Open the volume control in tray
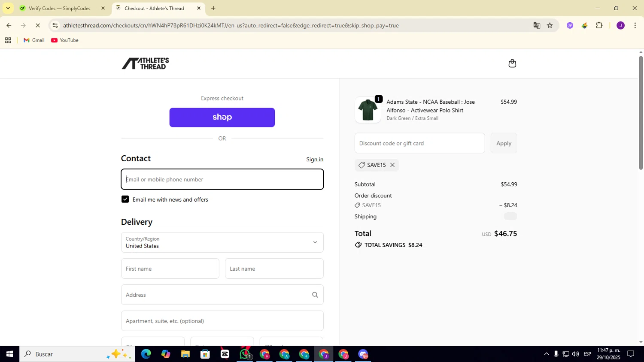 pyautogui.click(x=575, y=354)
